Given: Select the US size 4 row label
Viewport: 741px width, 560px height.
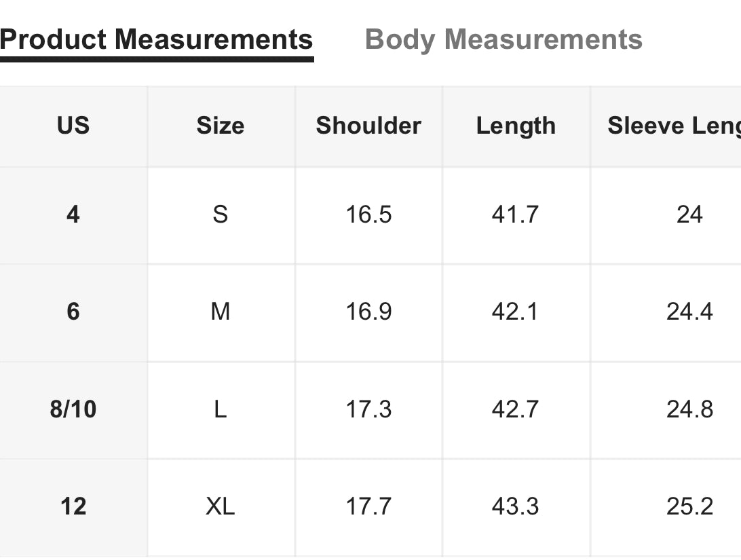Looking at the screenshot, I should pyautogui.click(x=73, y=214).
